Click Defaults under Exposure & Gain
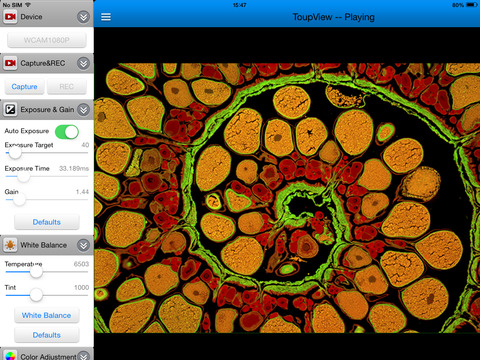480x360 pixels. click(x=47, y=222)
